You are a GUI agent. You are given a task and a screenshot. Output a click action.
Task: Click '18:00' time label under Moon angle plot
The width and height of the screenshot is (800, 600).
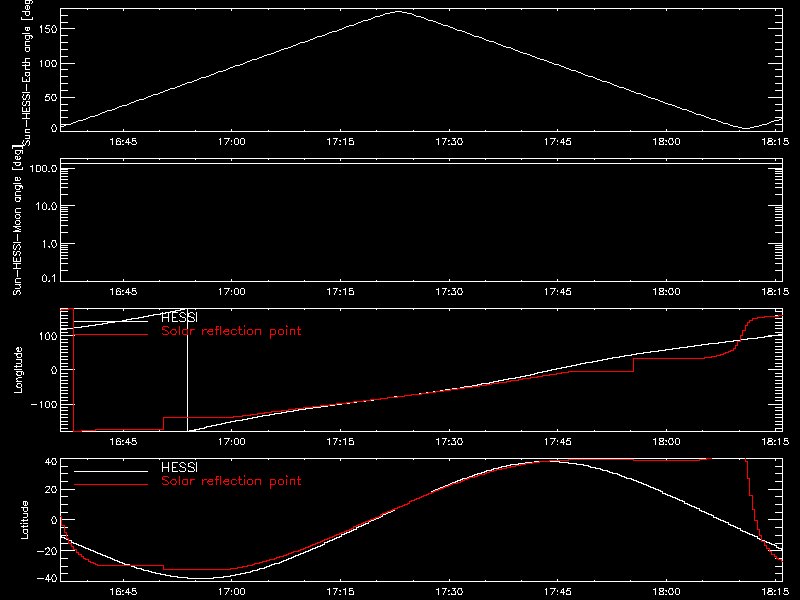[x=666, y=292]
